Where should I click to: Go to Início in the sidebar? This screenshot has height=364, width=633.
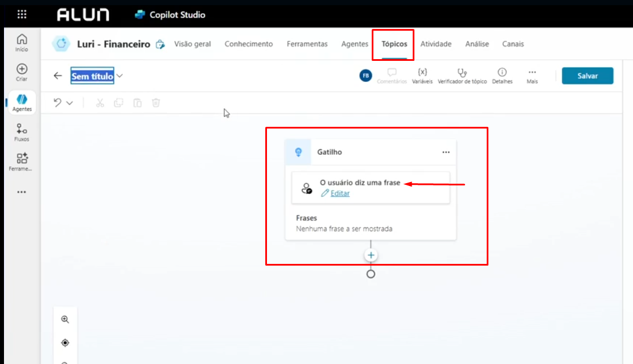pos(22,43)
